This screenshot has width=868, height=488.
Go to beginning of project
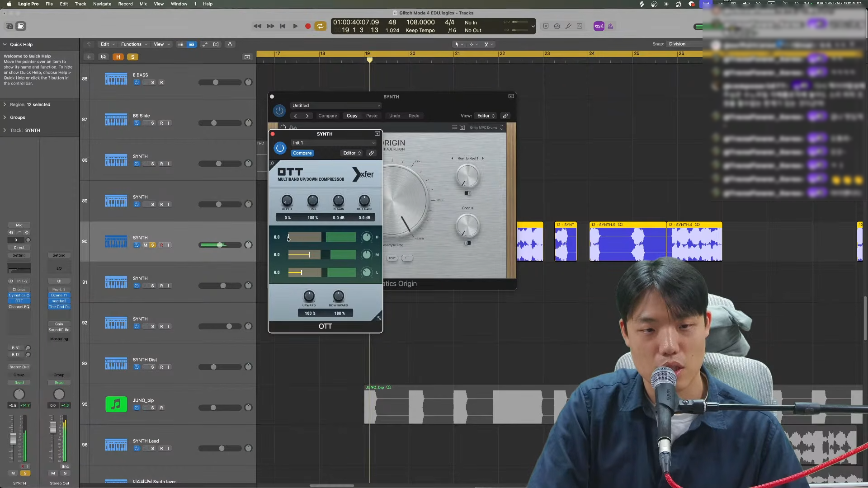click(x=283, y=26)
